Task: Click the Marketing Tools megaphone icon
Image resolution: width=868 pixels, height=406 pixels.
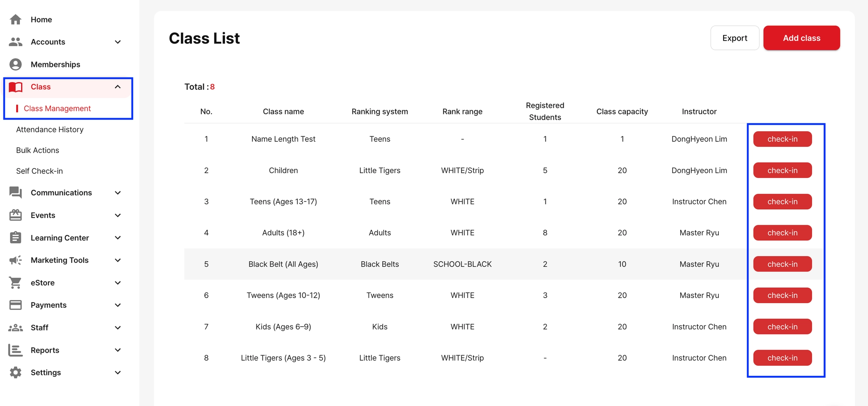Action: 16,260
